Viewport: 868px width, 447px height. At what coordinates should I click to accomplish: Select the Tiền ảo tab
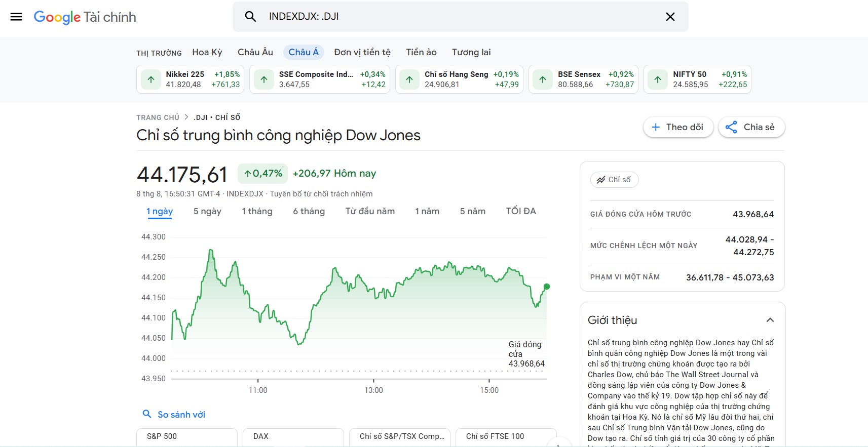421,52
